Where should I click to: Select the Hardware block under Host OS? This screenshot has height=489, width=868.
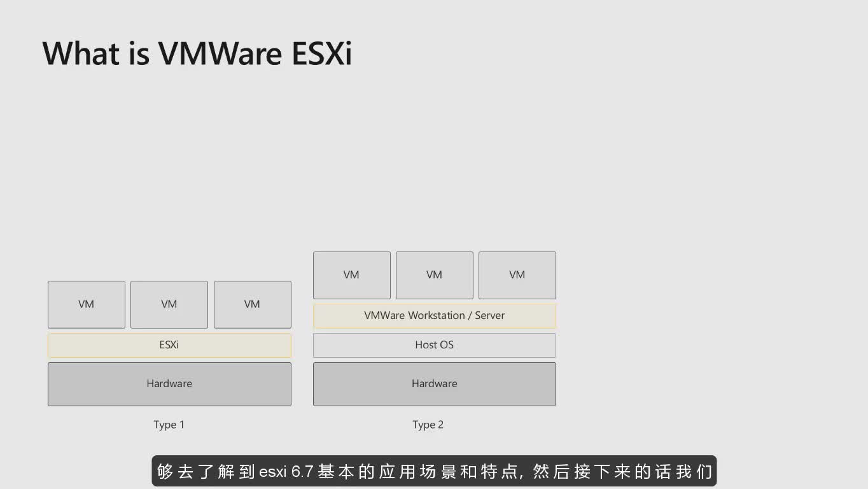pyautogui.click(x=434, y=384)
